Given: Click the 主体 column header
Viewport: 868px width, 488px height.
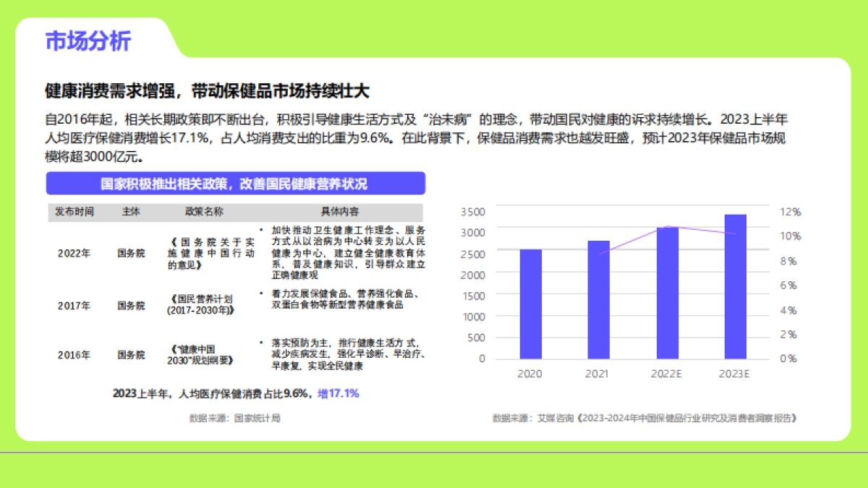Looking at the screenshot, I should [x=132, y=211].
